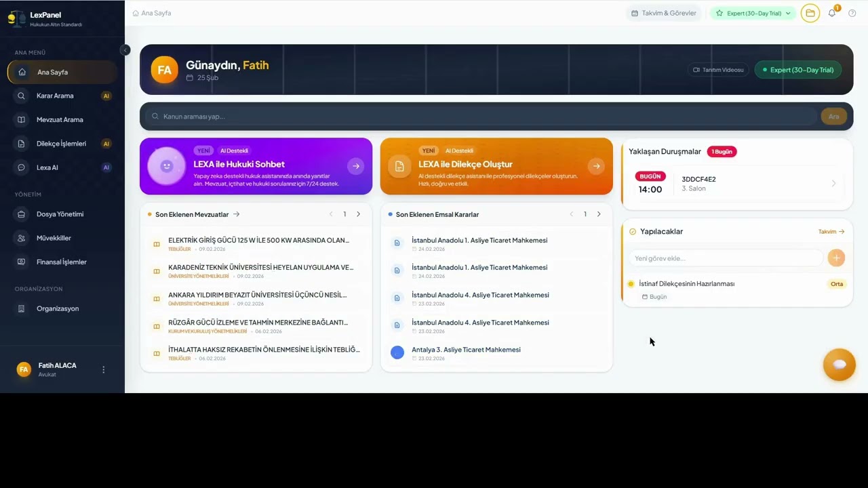The image size is (868, 488).
Task: Go to previous page of Son Eklenen Mevzuatlar
Action: click(x=331, y=214)
